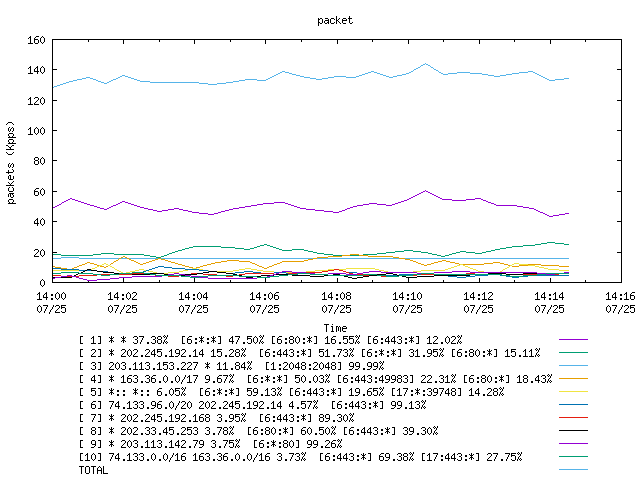Image resolution: width=640 pixels, height=480 pixels.
Task: Click the green line swatch for legend [ 2]
Action: [x=573, y=353]
